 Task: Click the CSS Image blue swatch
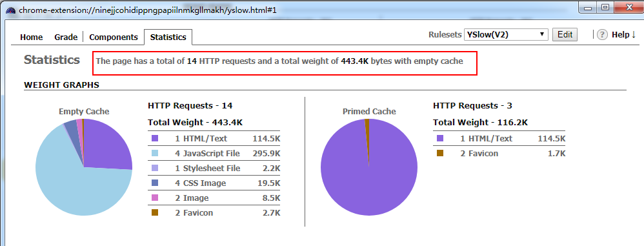pyautogui.click(x=154, y=183)
